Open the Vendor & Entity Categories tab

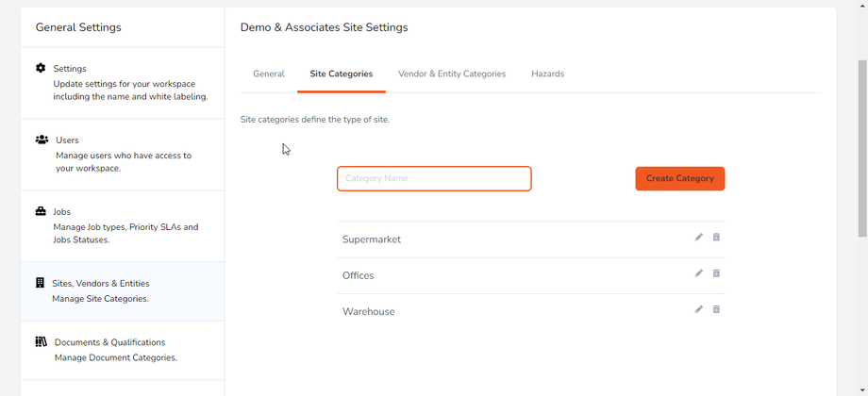pyautogui.click(x=452, y=74)
